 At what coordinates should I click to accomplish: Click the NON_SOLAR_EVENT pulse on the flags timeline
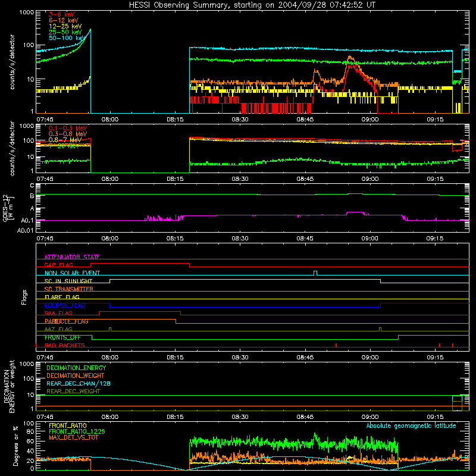pos(315,273)
